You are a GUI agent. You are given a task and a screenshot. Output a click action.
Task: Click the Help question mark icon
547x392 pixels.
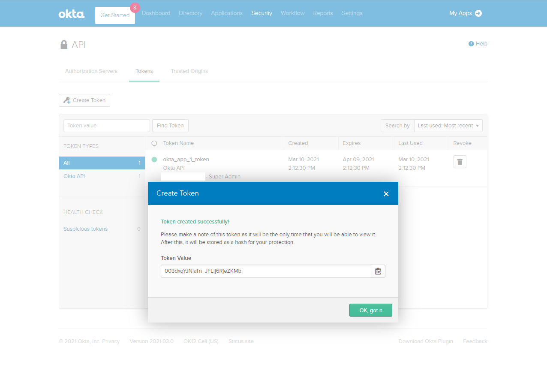coord(471,44)
